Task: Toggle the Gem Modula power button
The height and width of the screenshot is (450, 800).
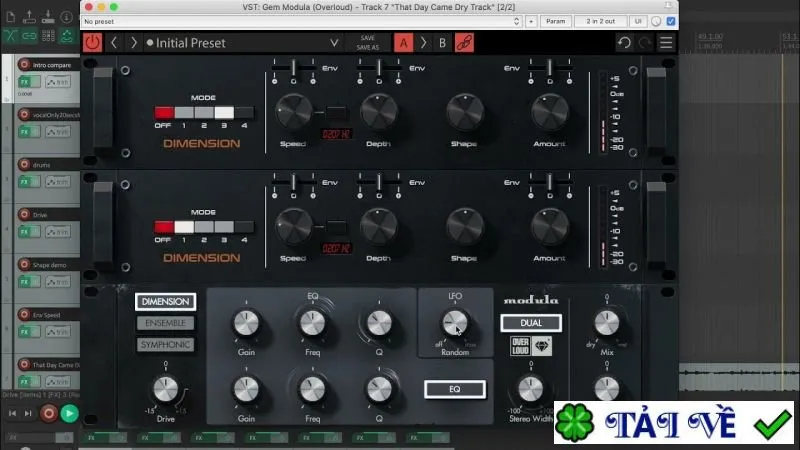Action: coord(92,42)
